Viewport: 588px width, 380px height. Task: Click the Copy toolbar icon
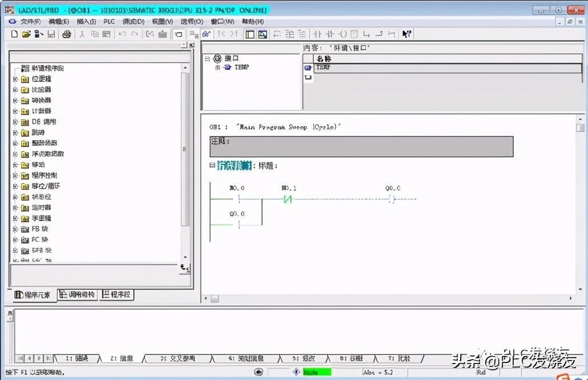tap(95, 34)
